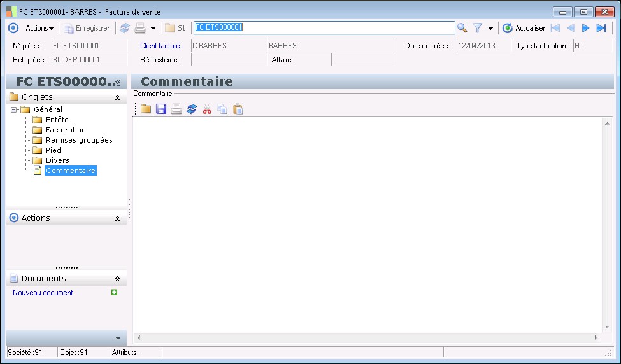Go to last record navigation icon
This screenshot has width=621, height=364.
pos(601,28)
